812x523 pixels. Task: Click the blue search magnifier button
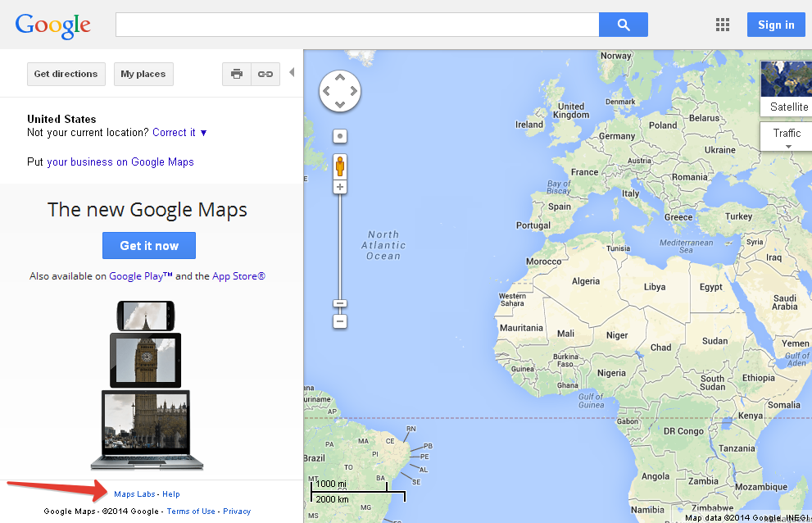[x=623, y=25]
